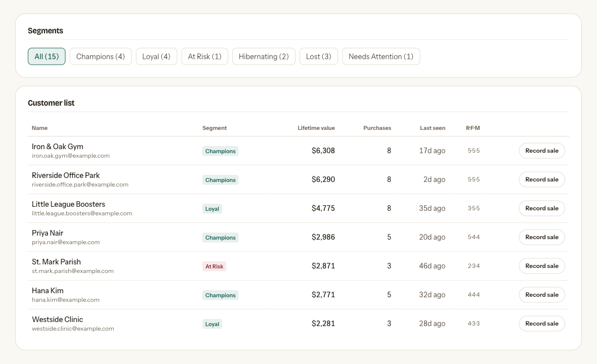Click the $6,308 lifetime value
Viewport: 597px width, 364px height.
click(323, 151)
